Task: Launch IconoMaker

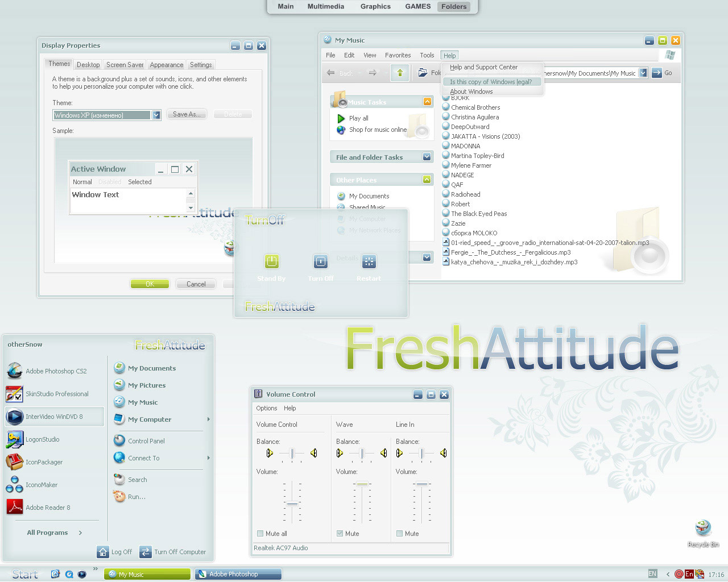Action: (x=32, y=485)
